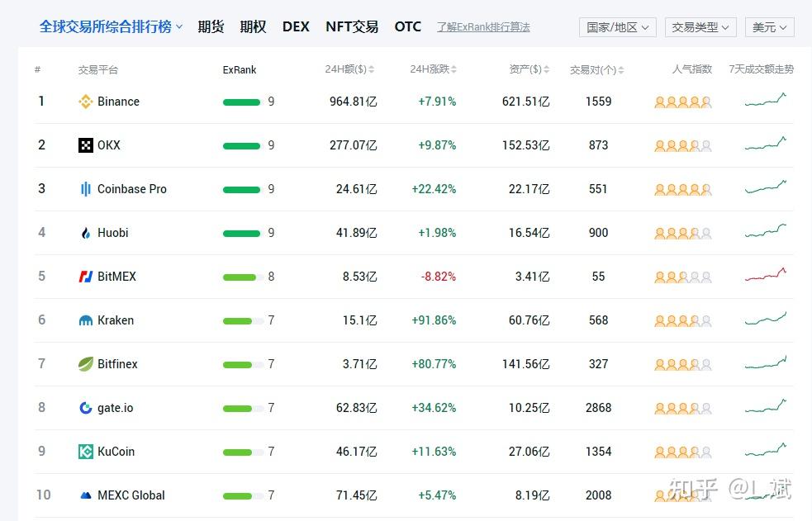This screenshot has height=521, width=812.
Task: Click the Huobi flame icon
Action: click(85, 233)
